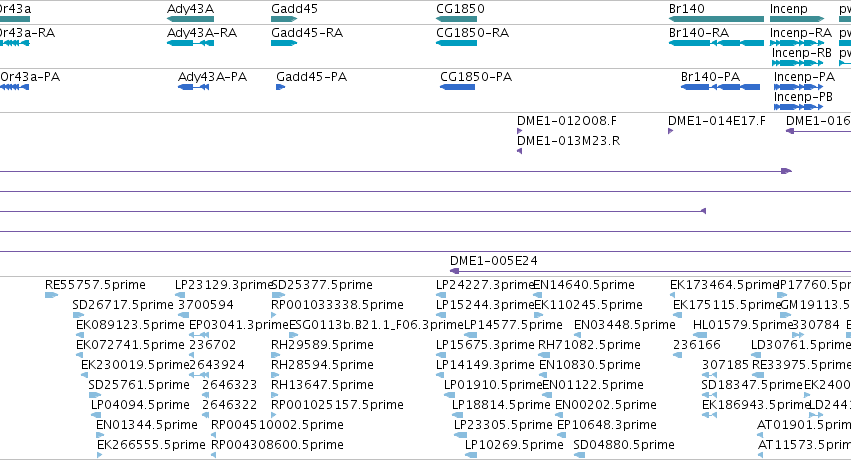Select the DME1-005E24 clone arrowhead
This screenshot has height=460, width=851.
tap(455, 271)
